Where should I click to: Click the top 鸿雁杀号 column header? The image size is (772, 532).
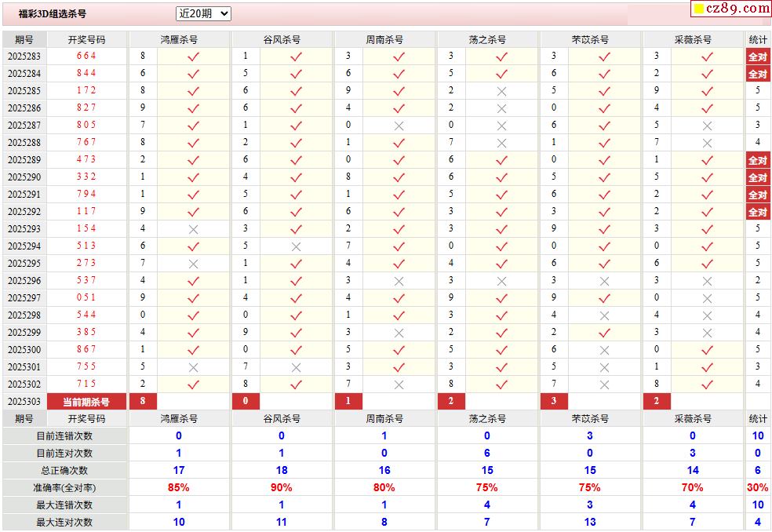pyautogui.click(x=179, y=40)
